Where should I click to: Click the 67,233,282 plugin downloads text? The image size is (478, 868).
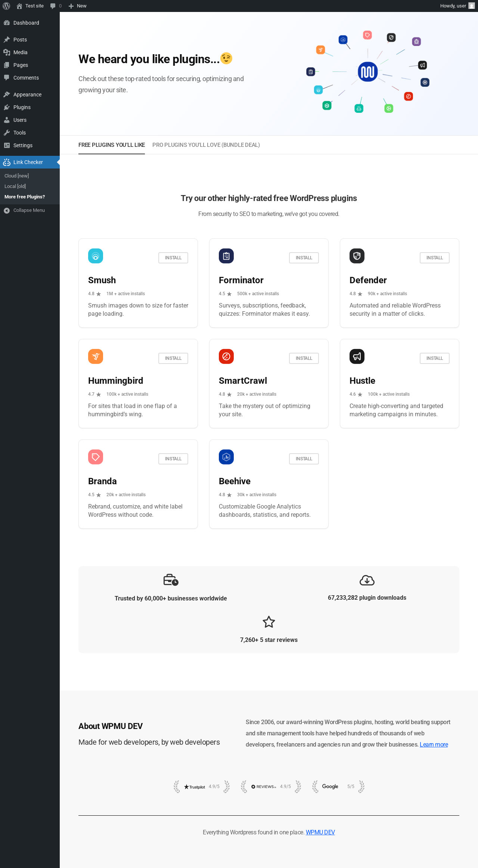tap(367, 597)
